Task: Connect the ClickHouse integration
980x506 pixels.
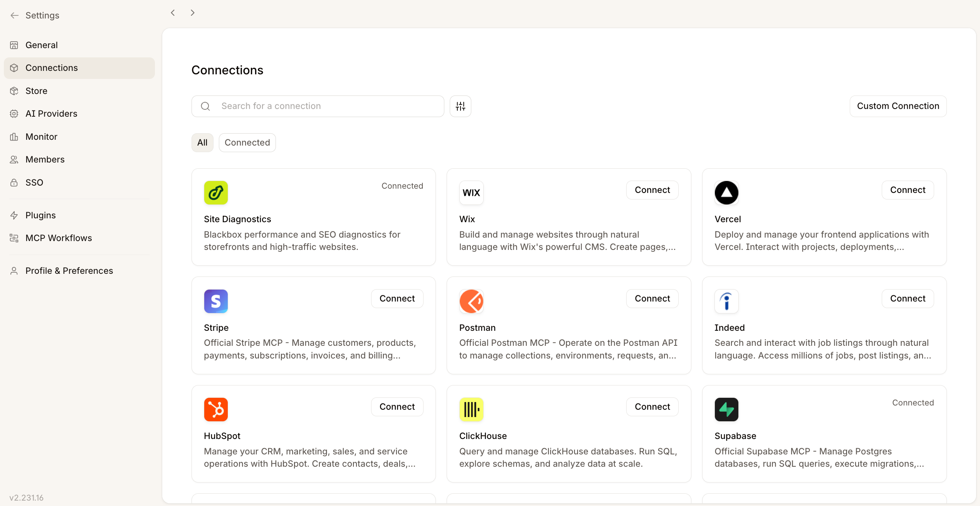Action: point(652,407)
